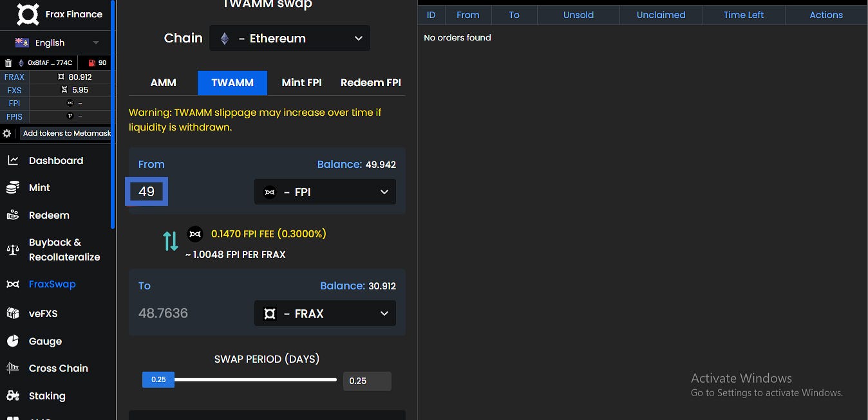The width and height of the screenshot is (868, 420).
Task: Click the Ethereum diamond icon in Chain selector
Action: click(225, 39)
